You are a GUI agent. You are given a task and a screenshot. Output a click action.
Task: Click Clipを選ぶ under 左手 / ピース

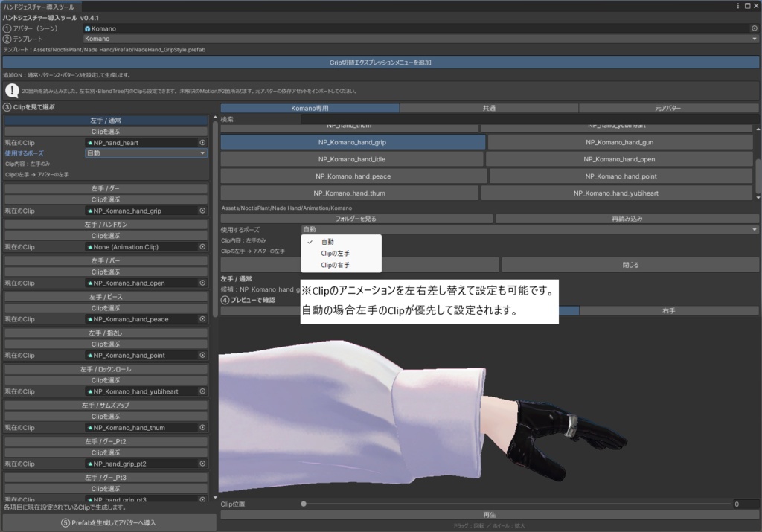106,308
